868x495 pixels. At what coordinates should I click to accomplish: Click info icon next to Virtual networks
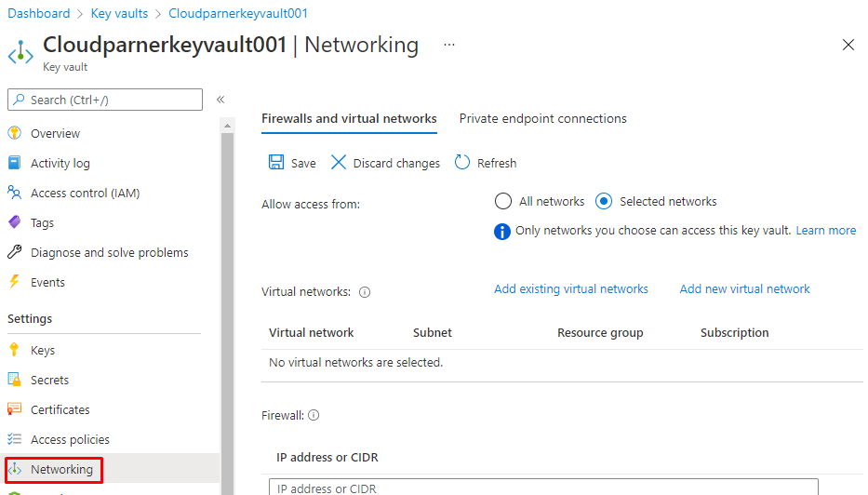click(365, 292)
